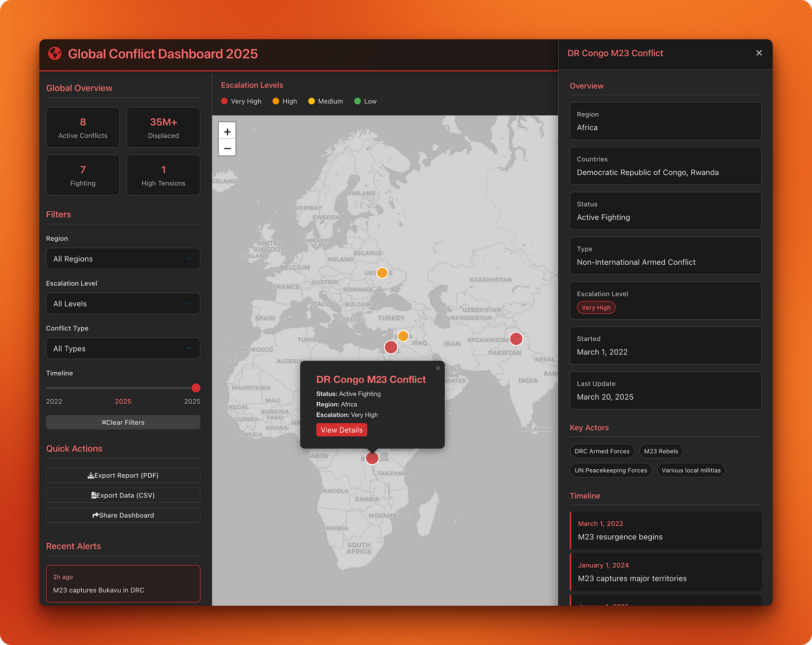Click the High orange legend dot
This screenshot has width=812, height=645.
(x=276, y=101)
